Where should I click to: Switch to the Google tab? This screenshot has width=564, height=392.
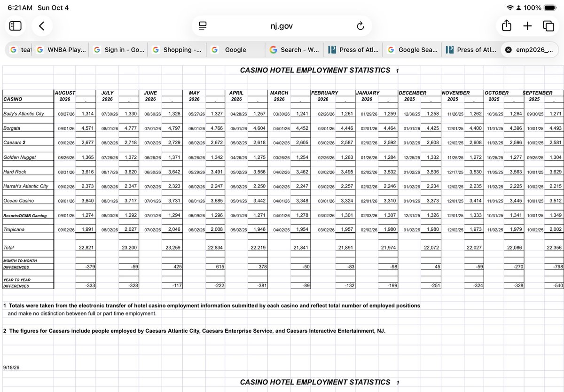[235, 50]
